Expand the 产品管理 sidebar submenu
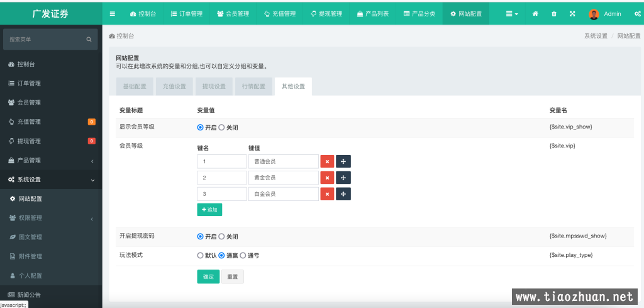Screen dimensions: 644x308 [x=51, y=161]
